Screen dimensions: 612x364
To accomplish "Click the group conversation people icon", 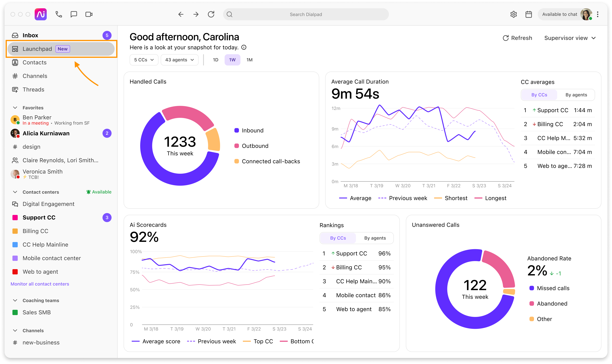I will tap(15, 160).
